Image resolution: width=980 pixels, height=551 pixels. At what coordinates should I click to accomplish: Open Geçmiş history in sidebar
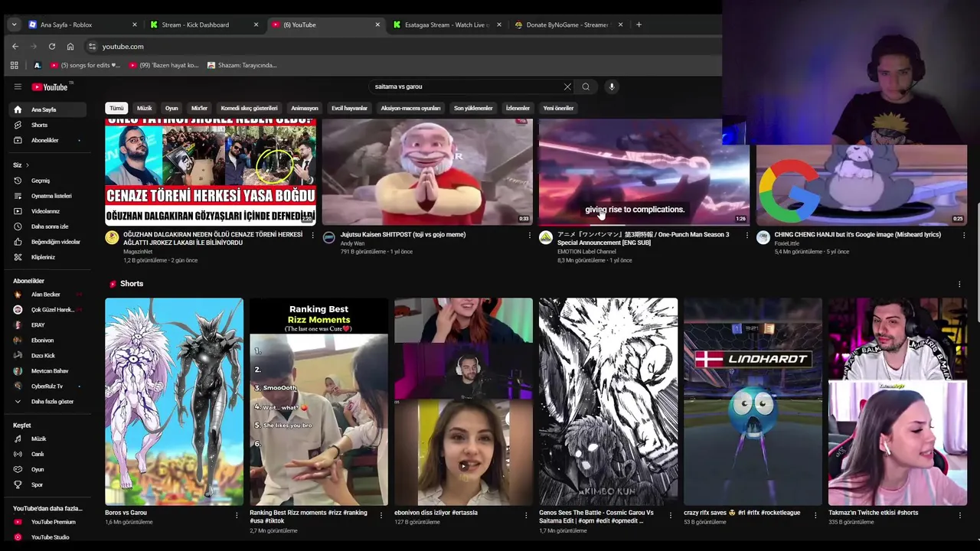coord(47,181)
